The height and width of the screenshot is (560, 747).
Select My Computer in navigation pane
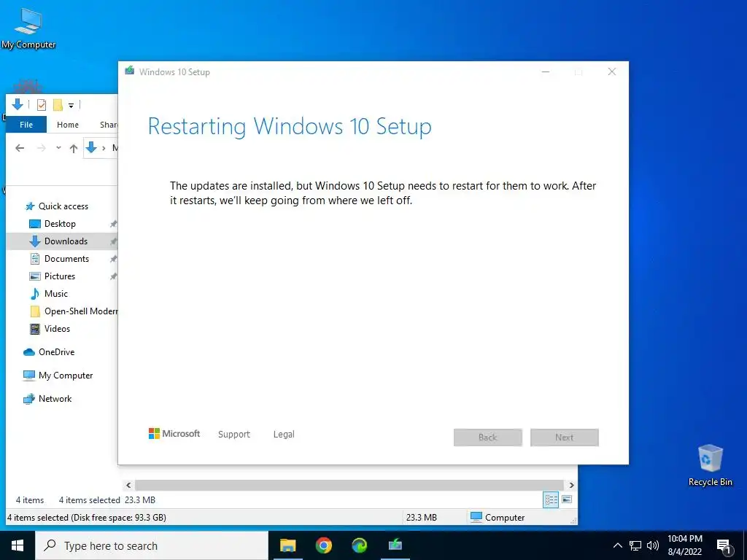pyautogui.click(x=65, y=376)
